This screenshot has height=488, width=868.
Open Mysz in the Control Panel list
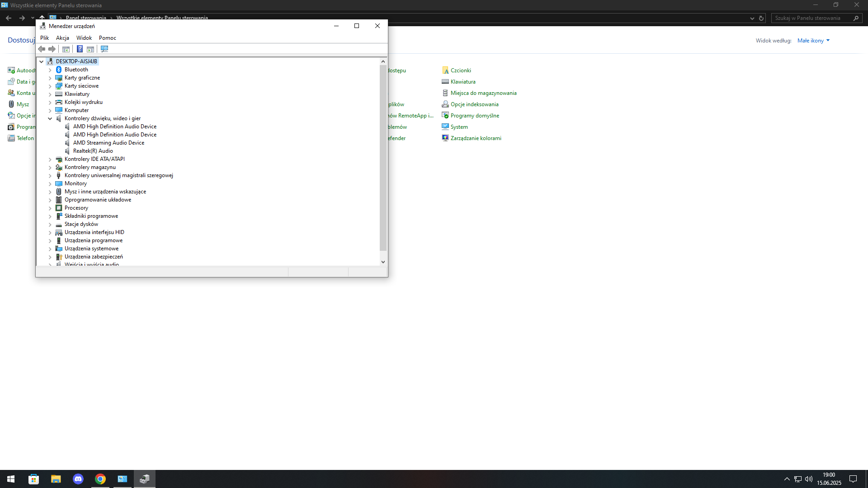(23, 104)
